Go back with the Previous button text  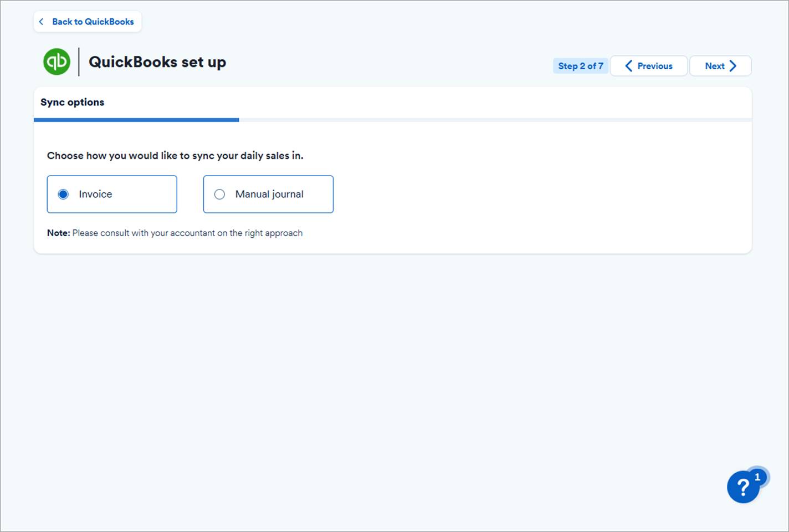click(654, 66)
